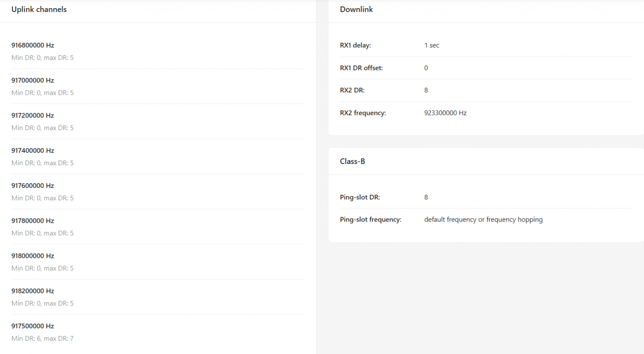Pick the 917400000 Hz channel row
This screenshot has width=644, height=354.
click(33, 151)
